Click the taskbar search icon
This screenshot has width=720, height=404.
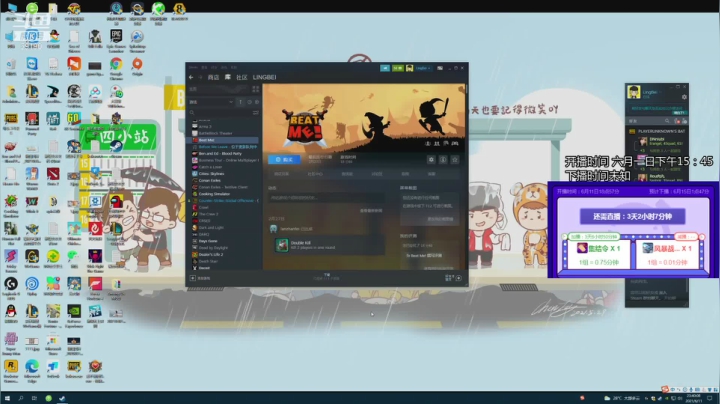pos(21,398)
